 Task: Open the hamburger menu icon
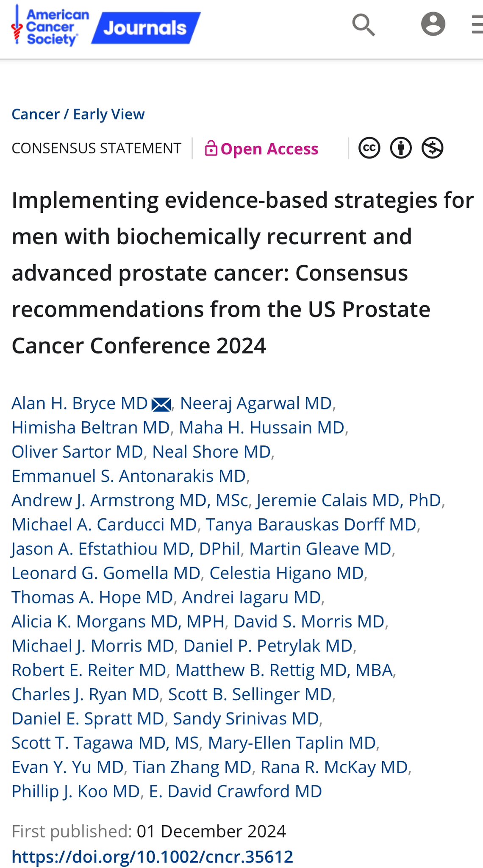(477, 25)
